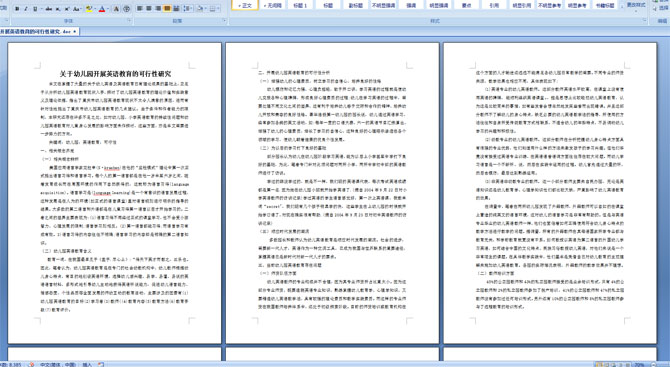Open the 更改样式 change styles menu
Screen dimensions: 670x367
point(636,5)
